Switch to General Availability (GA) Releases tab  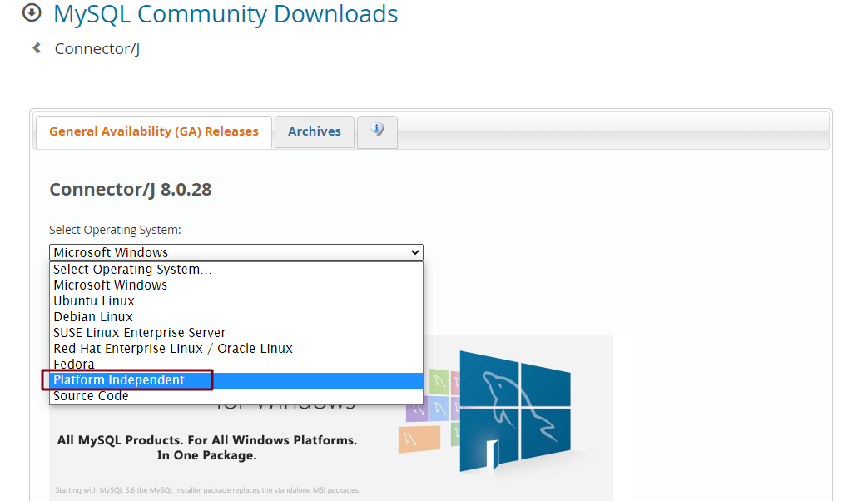tap(154, 131)
